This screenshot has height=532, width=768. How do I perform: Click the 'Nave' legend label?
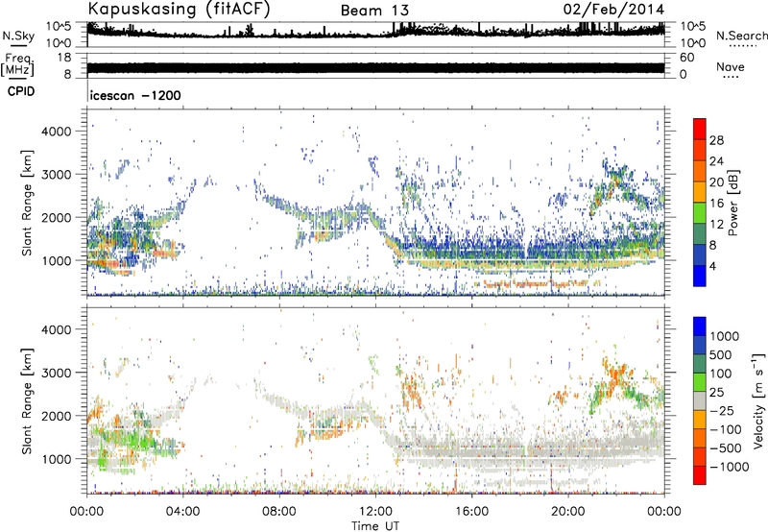pos(731,67)
